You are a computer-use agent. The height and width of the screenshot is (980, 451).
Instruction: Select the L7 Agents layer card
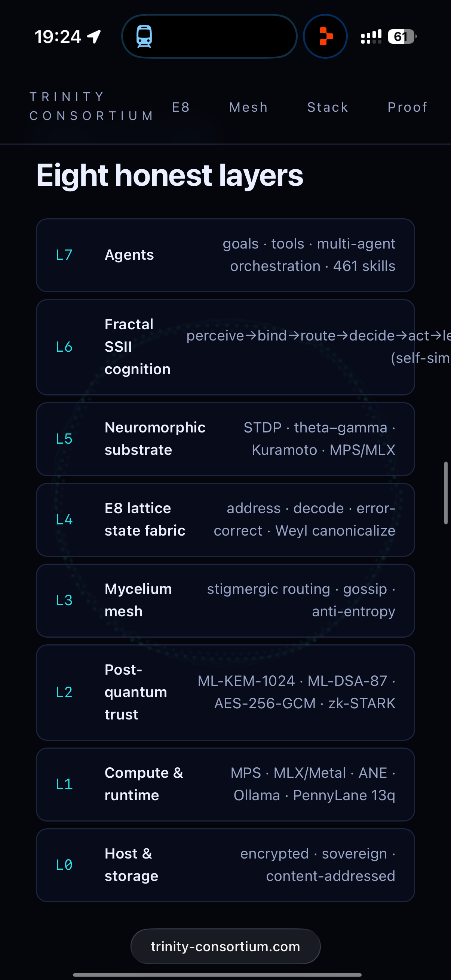[x=225, y=255]
